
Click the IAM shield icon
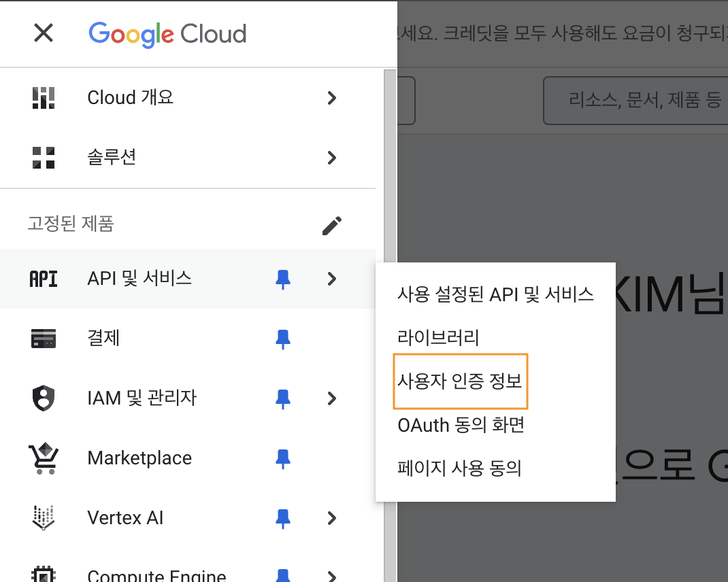click(x=44, y=398)
